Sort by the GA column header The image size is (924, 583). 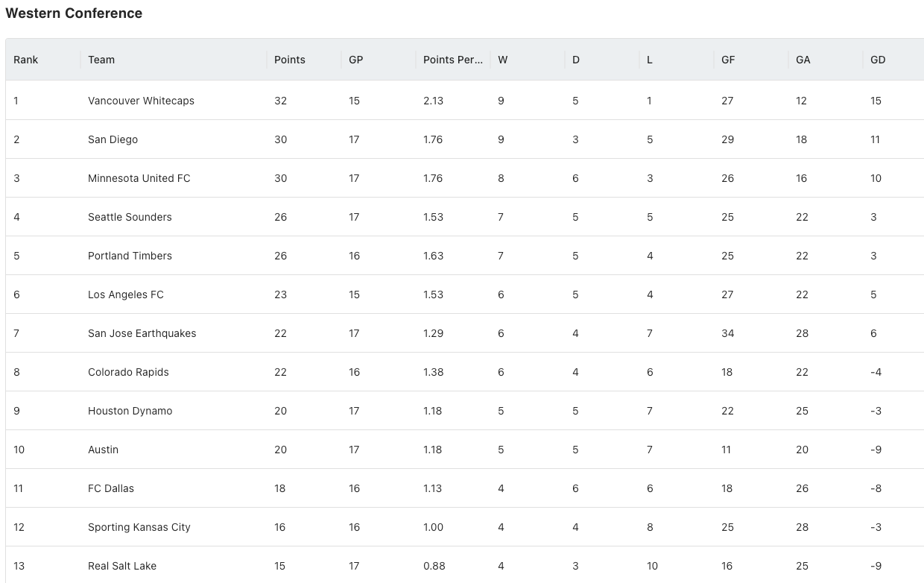(826, 60)
